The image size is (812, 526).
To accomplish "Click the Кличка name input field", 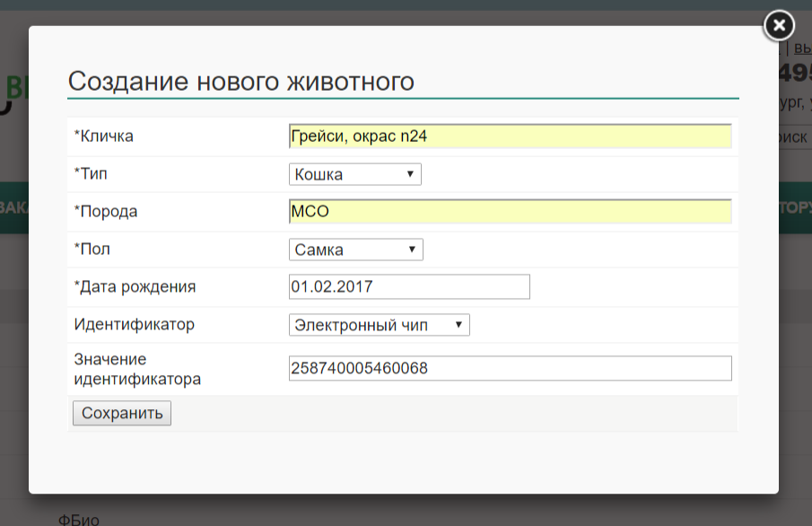I will (511, 136).
